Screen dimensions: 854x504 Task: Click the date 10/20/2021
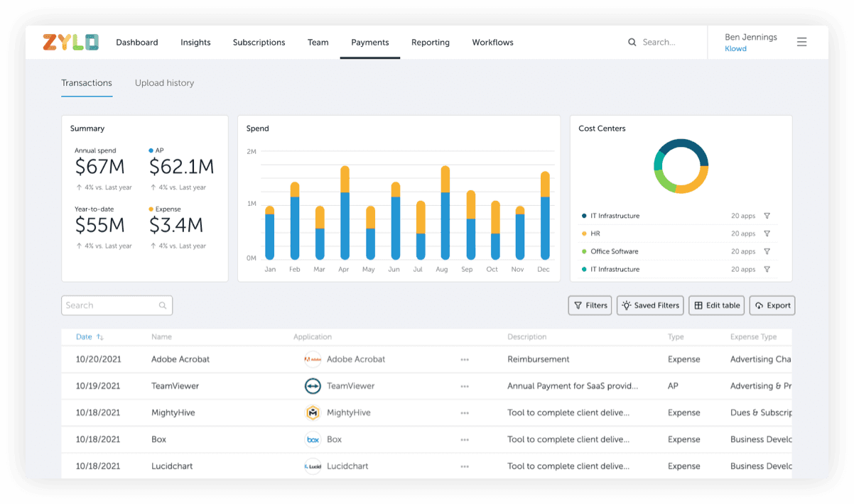99,359
